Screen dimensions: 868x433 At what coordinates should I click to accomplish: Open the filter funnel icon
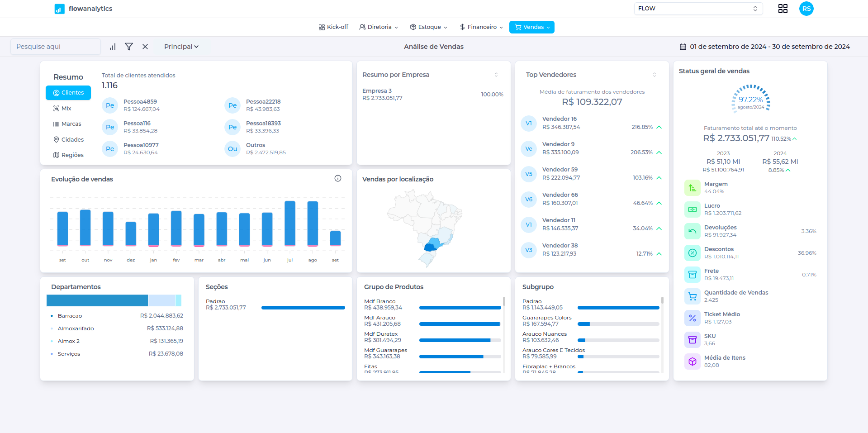pyautogui.click(x=129, y=47)
